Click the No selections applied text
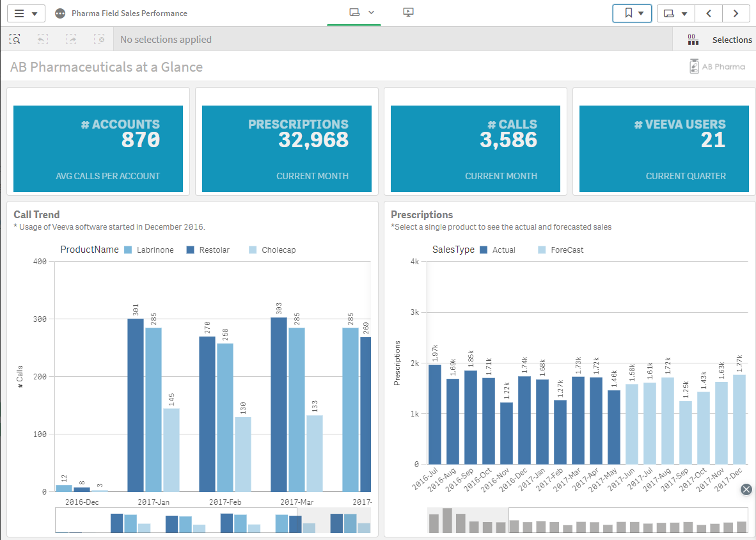Image resolution: width=756 pixels, height=540 pixels. click(x=166, y=40)
